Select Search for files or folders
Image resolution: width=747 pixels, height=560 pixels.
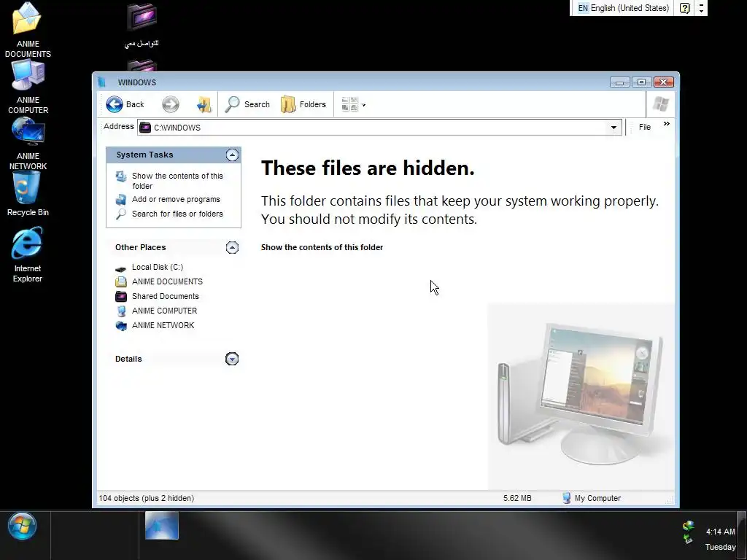point(177,214)
